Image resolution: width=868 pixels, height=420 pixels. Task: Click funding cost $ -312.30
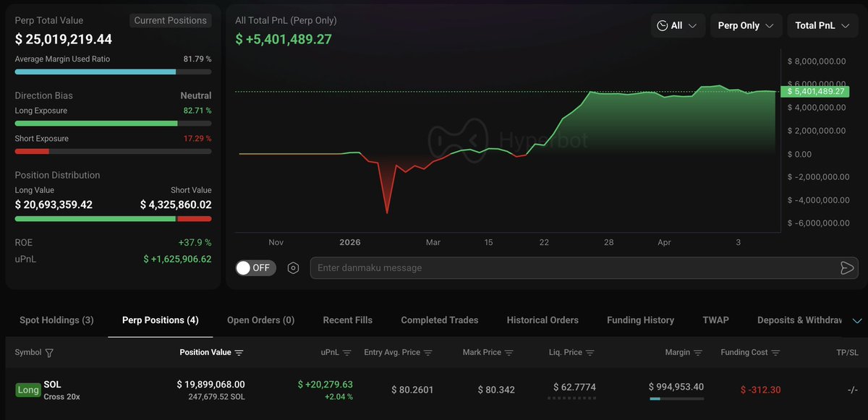tap(760, 390)
